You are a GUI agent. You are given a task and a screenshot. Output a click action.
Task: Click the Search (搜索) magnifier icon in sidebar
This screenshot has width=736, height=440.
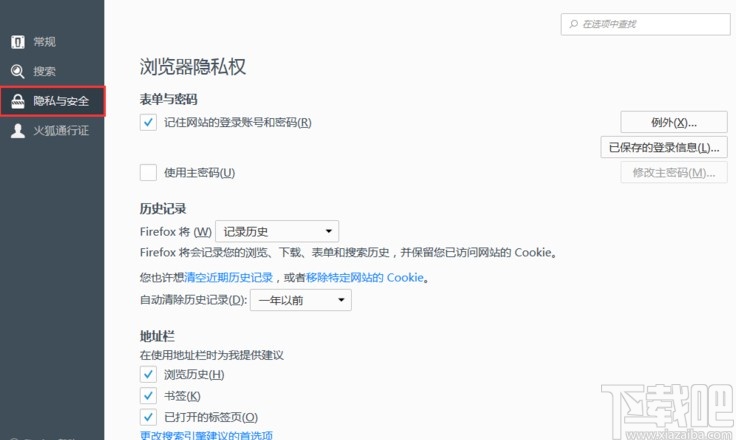tap(17, 71)
